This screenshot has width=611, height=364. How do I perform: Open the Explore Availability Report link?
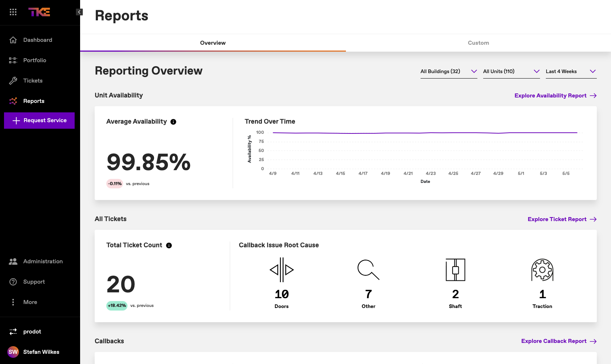pos(555,96)
